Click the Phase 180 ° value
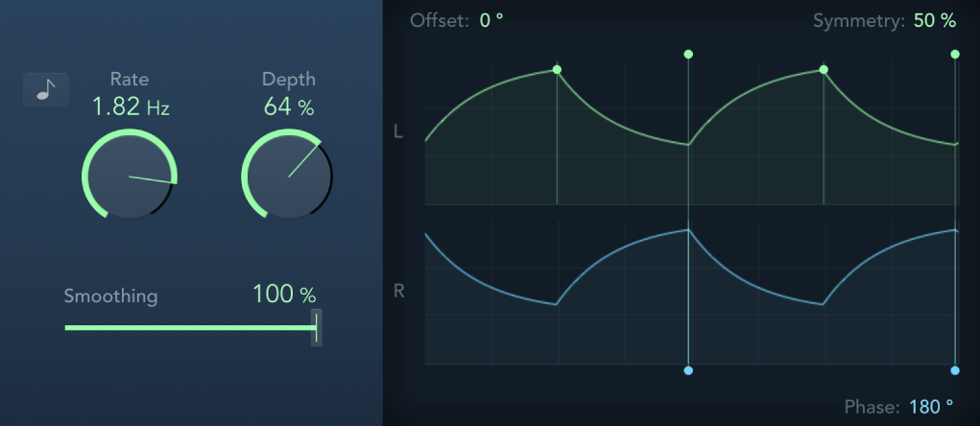This screenshot has width=980, height=426. coord(930,407)
